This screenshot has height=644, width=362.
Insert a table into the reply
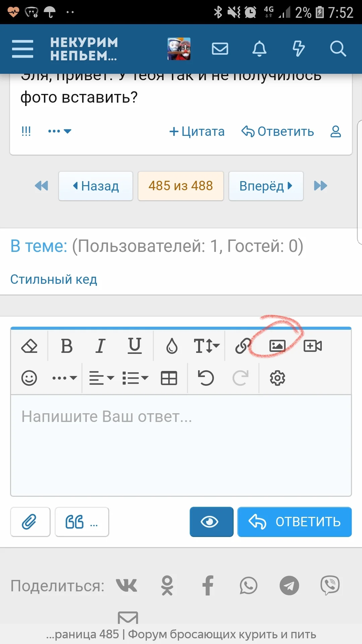point(169,377)
